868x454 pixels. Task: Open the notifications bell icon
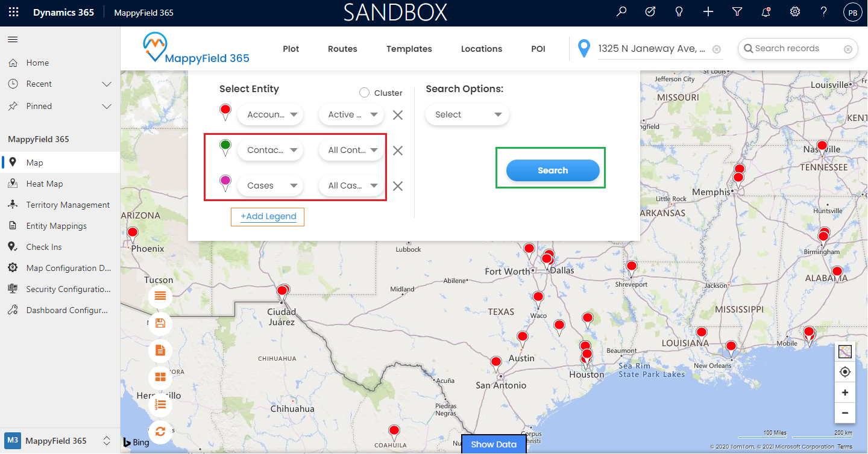(766, 12)
